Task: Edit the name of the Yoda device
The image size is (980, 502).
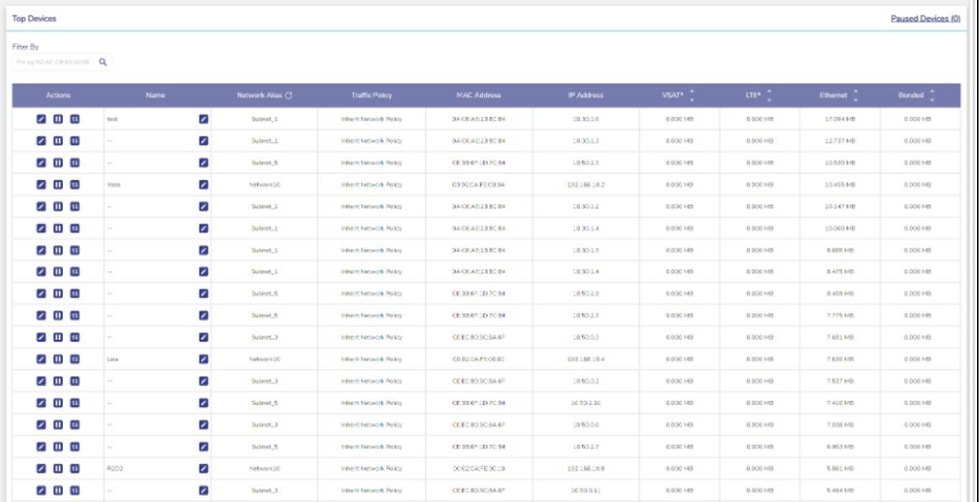Action: 204,185
